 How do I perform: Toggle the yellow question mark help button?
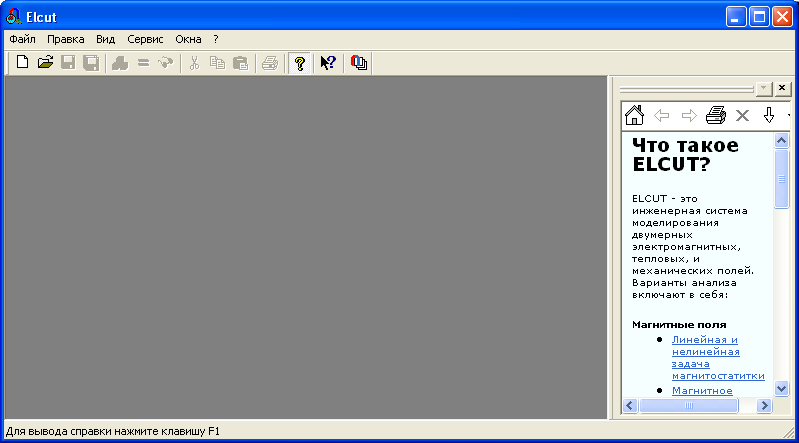click(300, 63)
